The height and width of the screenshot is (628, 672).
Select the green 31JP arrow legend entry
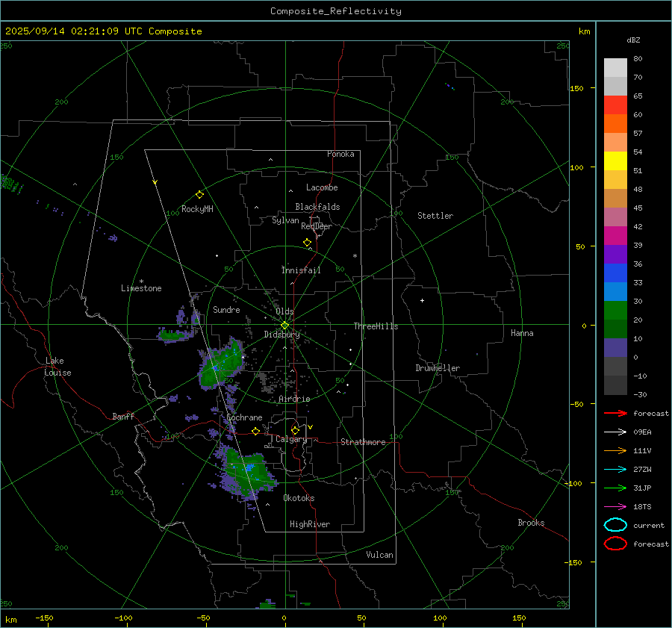click(x=615, y=488)
